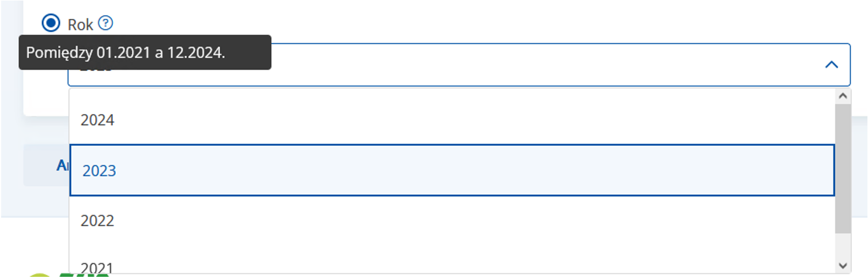This screenshot has width=868, height=278.
Task: Click the gray scrollbar thumb in year list
Action: pyautogui.click(x=843, y=167)
